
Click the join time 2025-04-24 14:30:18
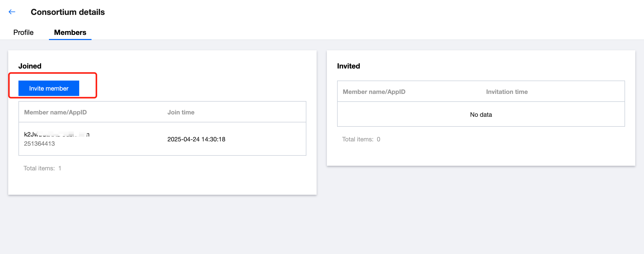(x=196, y=139)
